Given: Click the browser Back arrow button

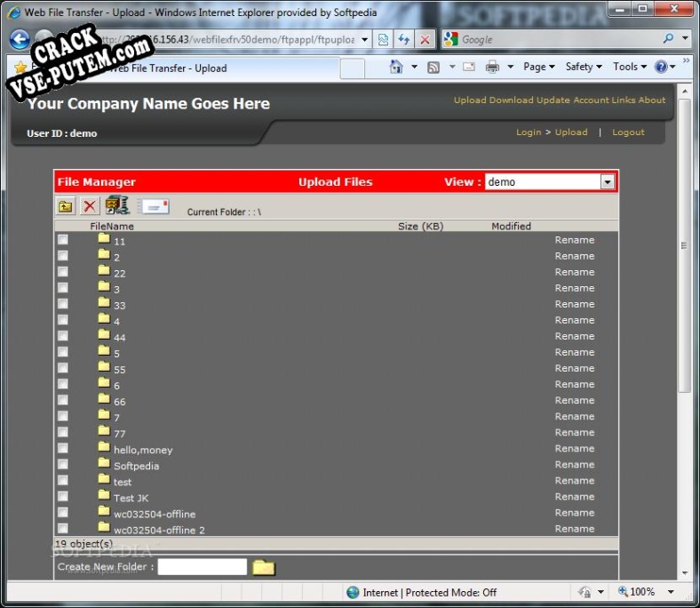Looking at the screenshot, I should 20,40.
